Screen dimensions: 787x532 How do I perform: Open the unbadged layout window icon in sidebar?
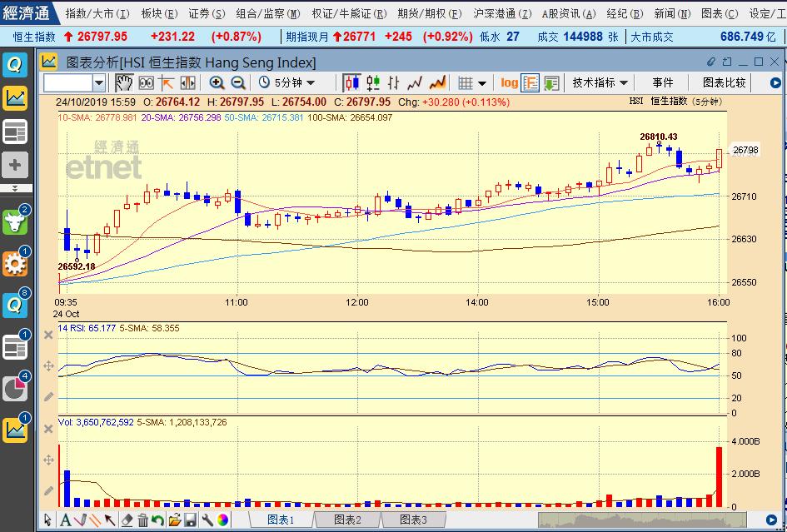15,132
